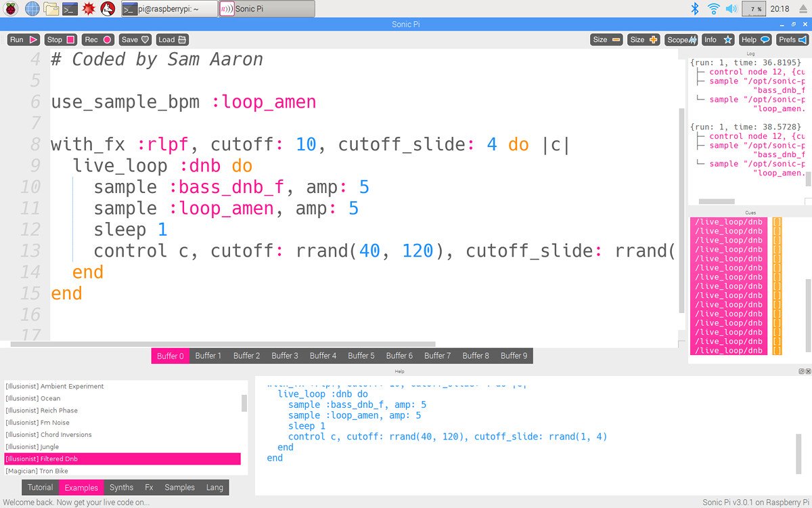The height and width of the screenshot is (508, 812).
Task: Select [Illusionist] Jungle example
Action: 122,447
